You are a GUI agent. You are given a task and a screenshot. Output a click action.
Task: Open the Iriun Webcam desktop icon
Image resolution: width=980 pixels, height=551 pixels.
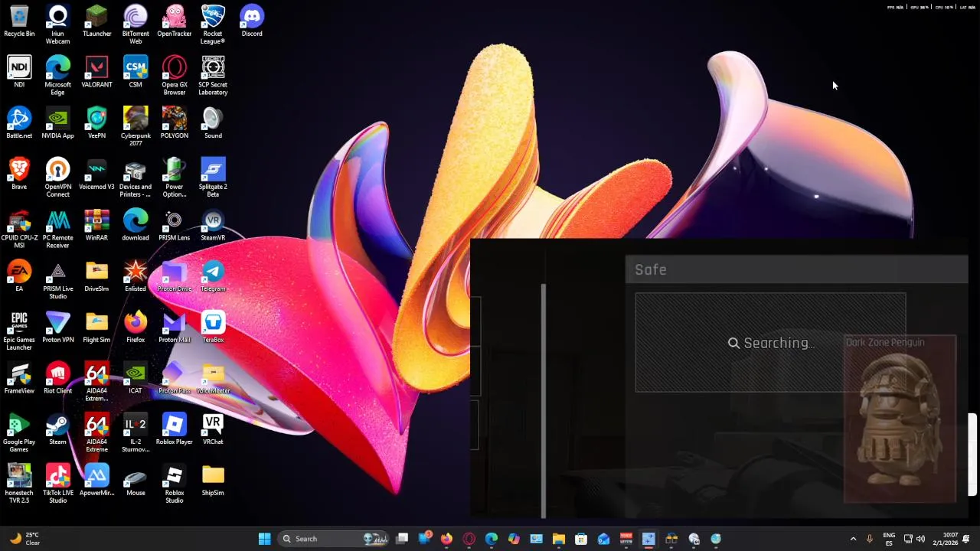[57, 24]
